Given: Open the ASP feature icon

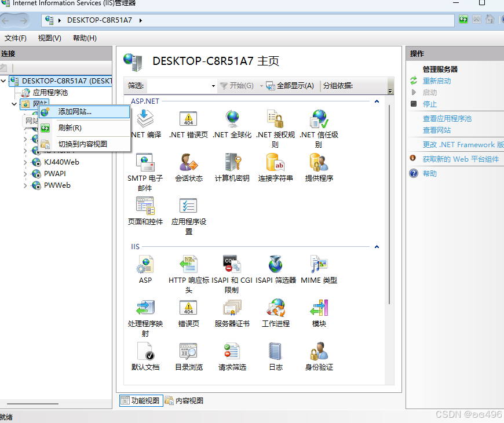Looking at the screenshot, I should 145,269.
